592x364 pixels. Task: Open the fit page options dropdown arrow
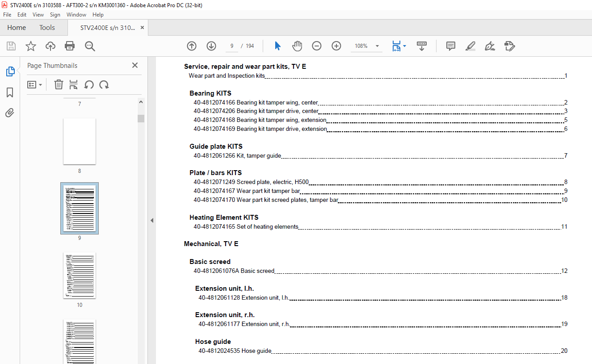pos(405,46)
